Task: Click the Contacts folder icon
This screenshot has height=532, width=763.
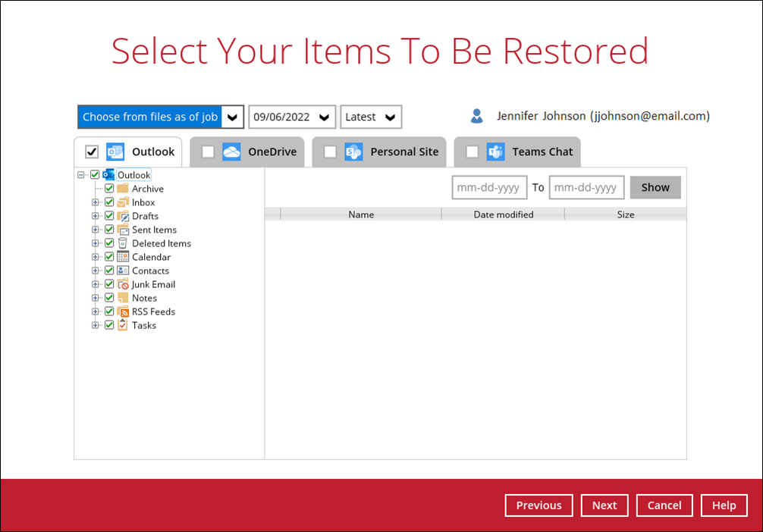Action: (122, 271)
